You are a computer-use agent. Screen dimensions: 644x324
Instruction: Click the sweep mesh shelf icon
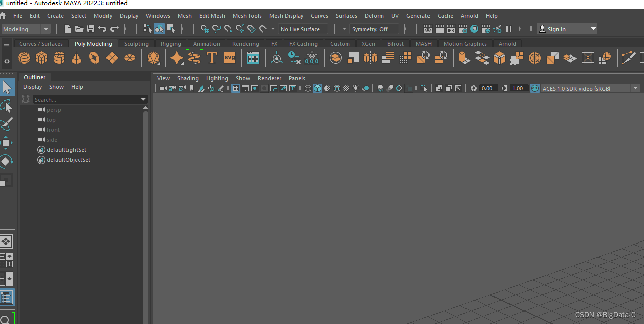194,58
